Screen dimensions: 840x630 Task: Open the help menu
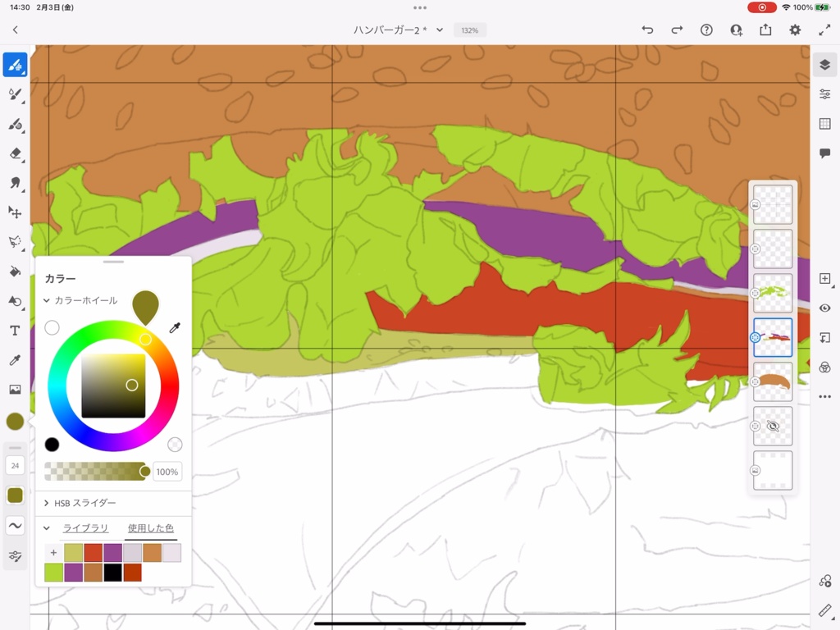pyautogui.click(x=706, y=30)
